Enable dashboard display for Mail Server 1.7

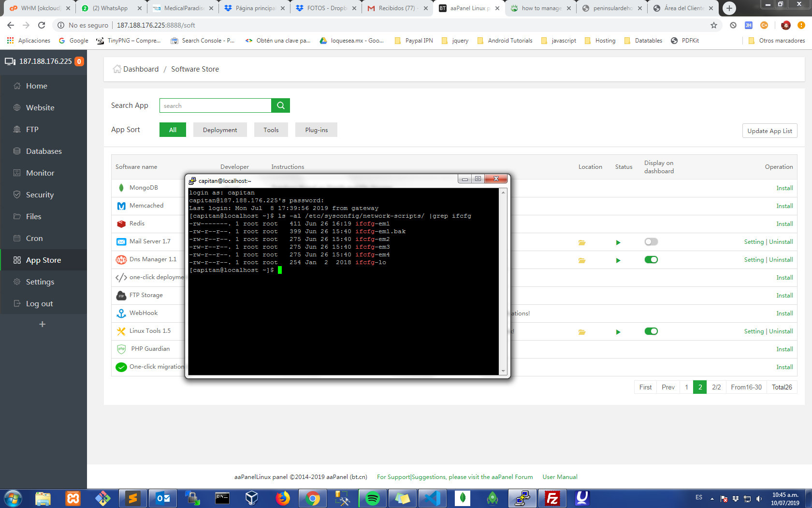(651, 241)
